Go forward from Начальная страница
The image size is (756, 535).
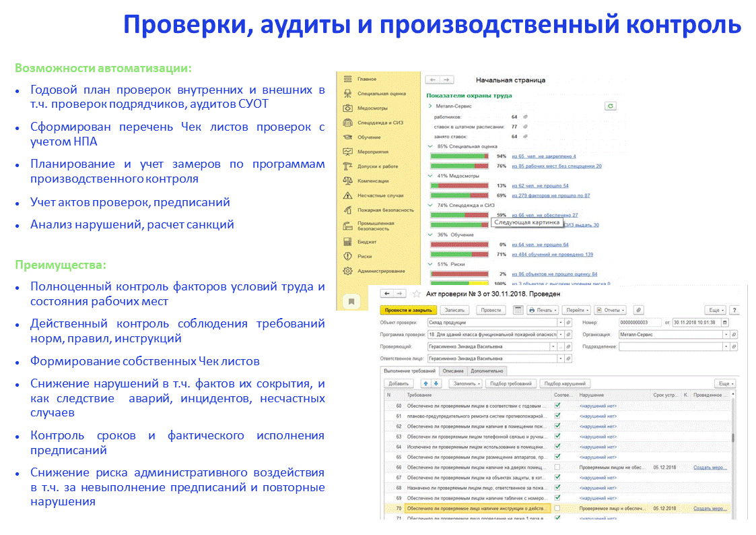(446, 80)
